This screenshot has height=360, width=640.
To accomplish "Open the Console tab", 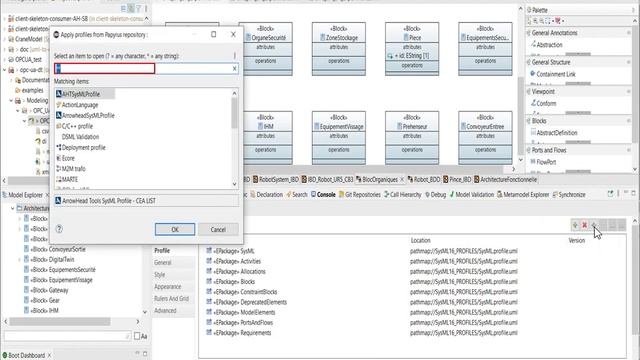I will coord(323,195).
